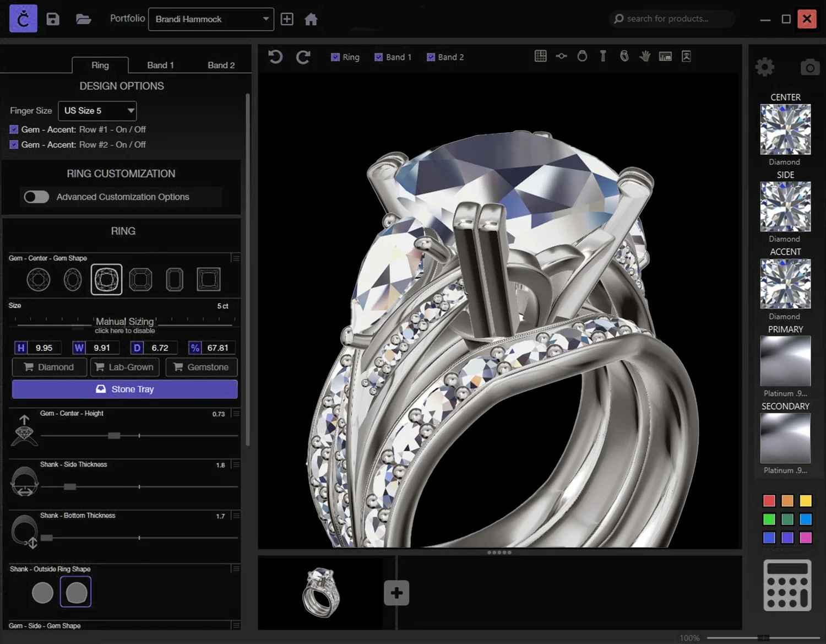Screen dimensions: 826x644
Task: Open the Stone Tray
Action: pos(124,389)
